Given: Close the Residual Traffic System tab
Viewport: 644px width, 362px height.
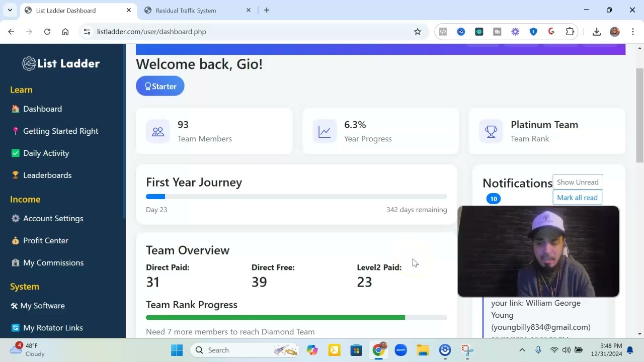Looking at the screenshot, I should (249, 10).
